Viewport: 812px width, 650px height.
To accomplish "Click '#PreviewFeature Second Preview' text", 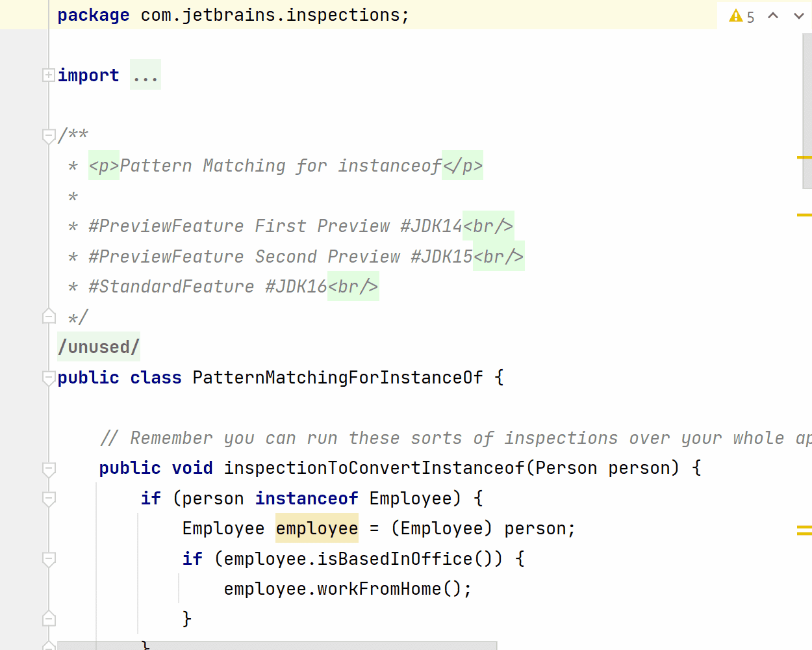I will coord(244,257).
